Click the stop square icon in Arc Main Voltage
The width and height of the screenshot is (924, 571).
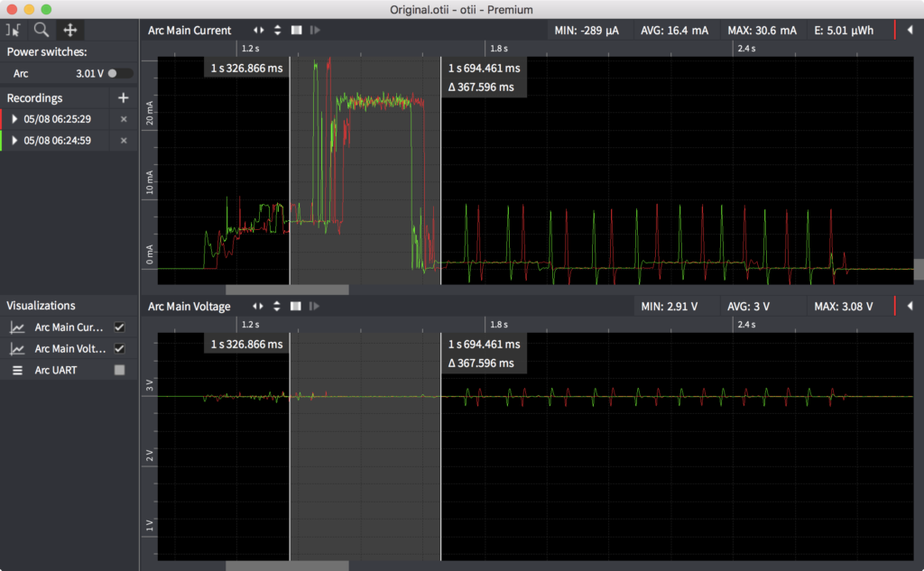pyautogui.click(x=296, y=307)
